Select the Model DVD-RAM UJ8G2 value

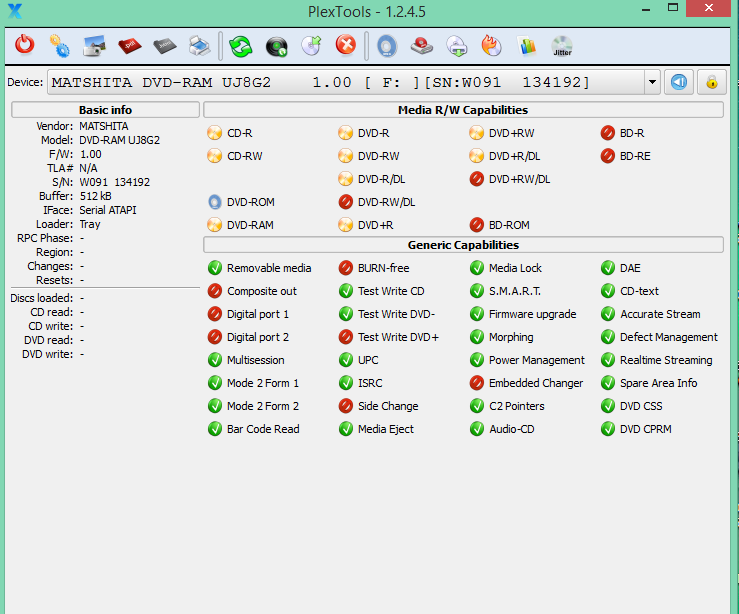tap(119, 140)
